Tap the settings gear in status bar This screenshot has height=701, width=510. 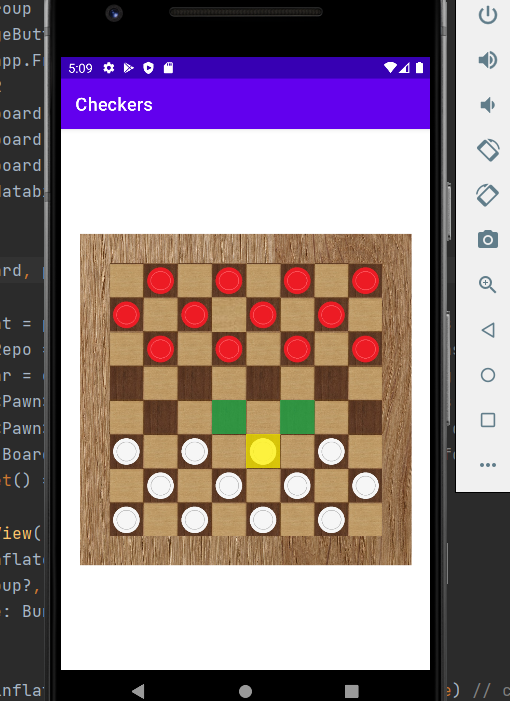coord(109,68)
